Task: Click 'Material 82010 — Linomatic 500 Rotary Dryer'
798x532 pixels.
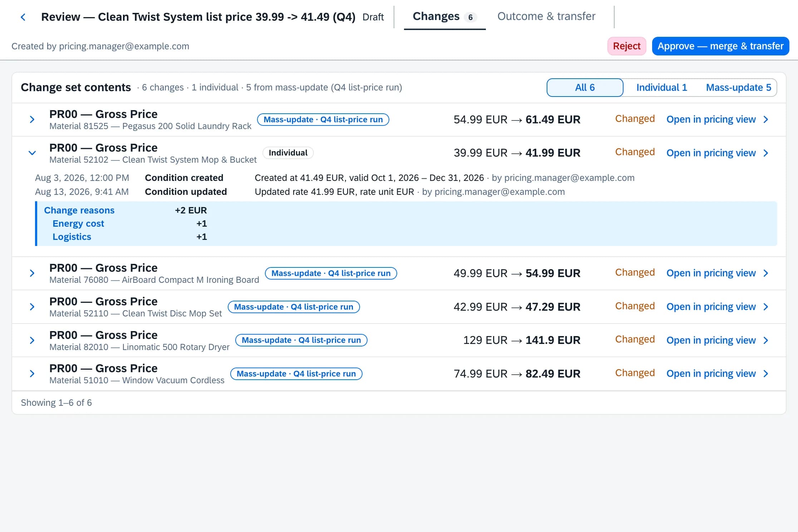Action: tap(139, 347)
